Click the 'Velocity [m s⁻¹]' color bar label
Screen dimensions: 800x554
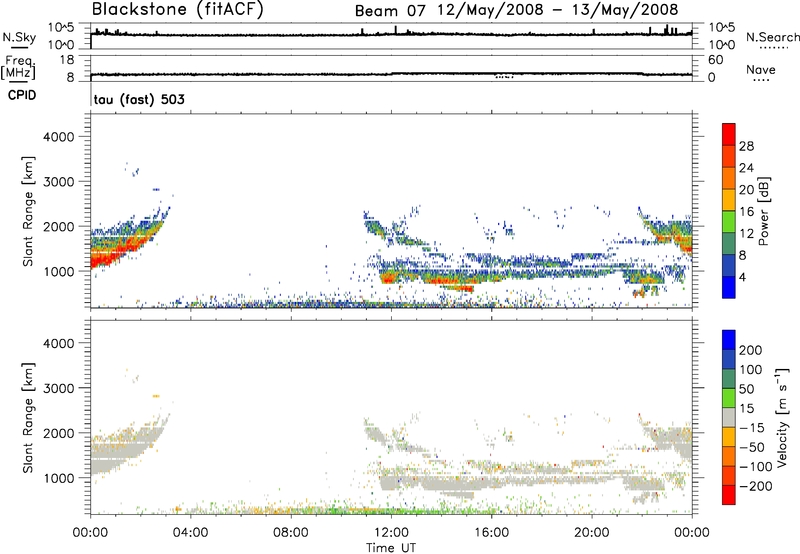782,417
